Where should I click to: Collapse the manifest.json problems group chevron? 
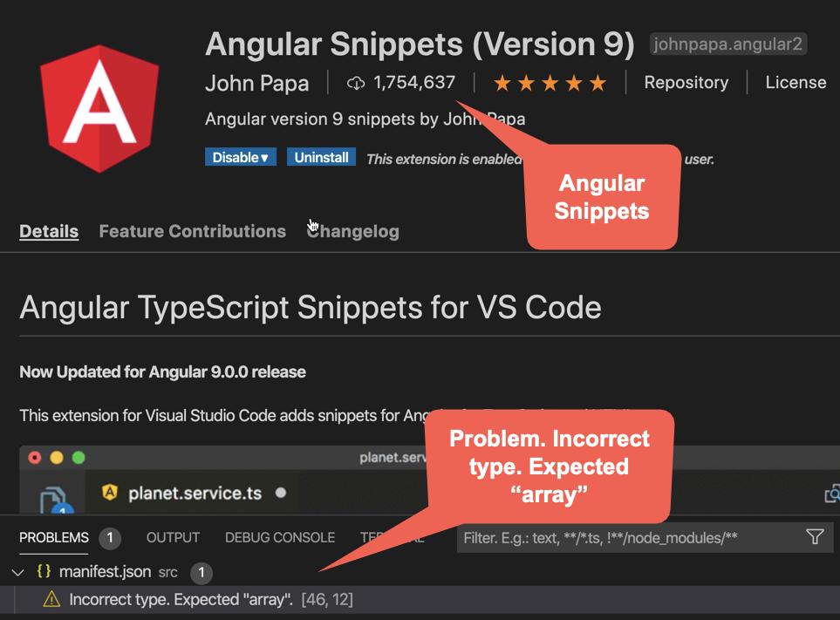point(17,572)
